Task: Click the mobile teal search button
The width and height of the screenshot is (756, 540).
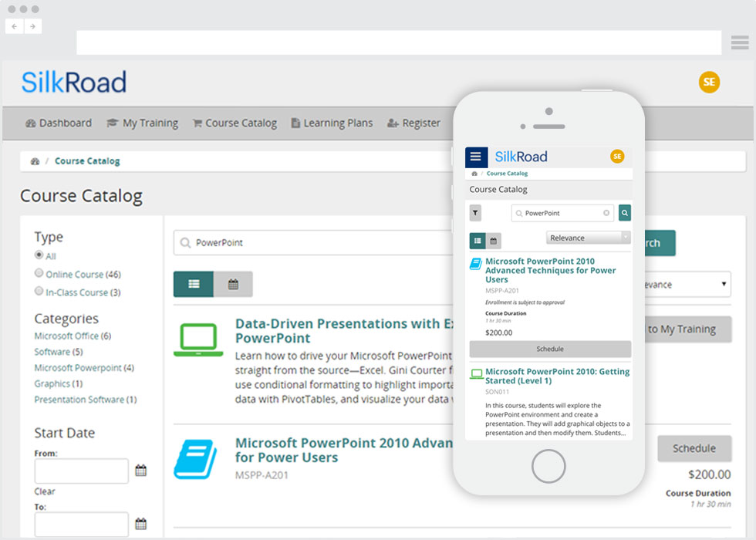Action: [625, 213]
